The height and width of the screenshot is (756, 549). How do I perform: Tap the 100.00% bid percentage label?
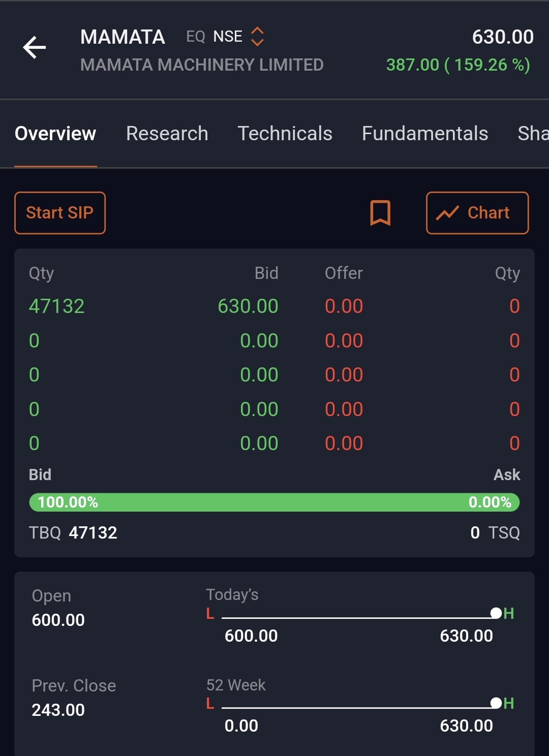(x=68, y=502)
